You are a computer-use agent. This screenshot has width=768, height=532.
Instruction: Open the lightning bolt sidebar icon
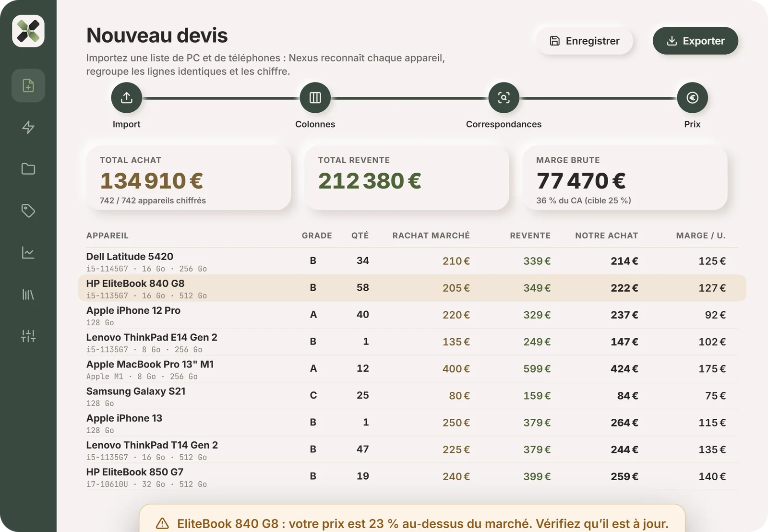coord(28,127)
